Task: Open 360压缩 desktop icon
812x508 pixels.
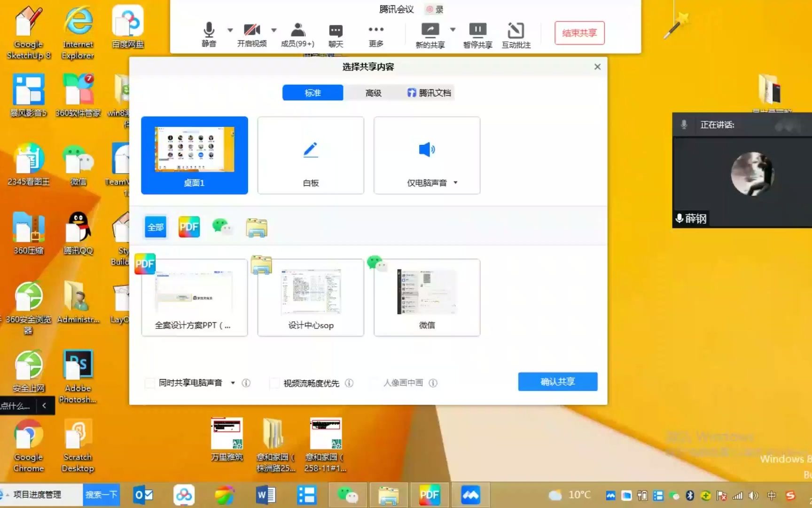Action: [29, 233]
